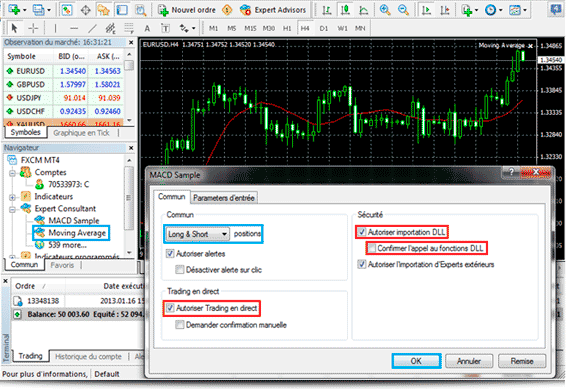Enable Confirmer l'appel au fonctions DLL

click(372, 248)
